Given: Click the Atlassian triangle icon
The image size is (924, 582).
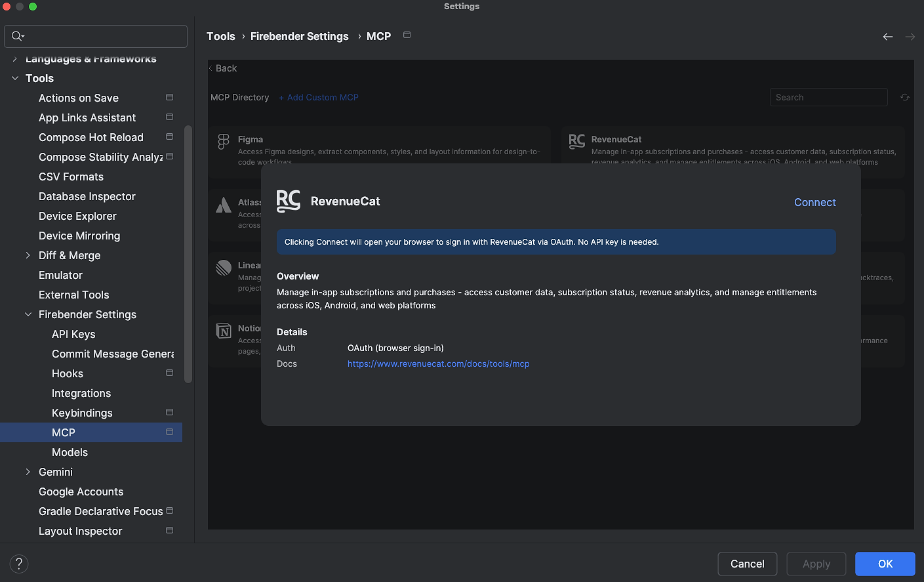Looking at the screenshot, I should 224,205.
